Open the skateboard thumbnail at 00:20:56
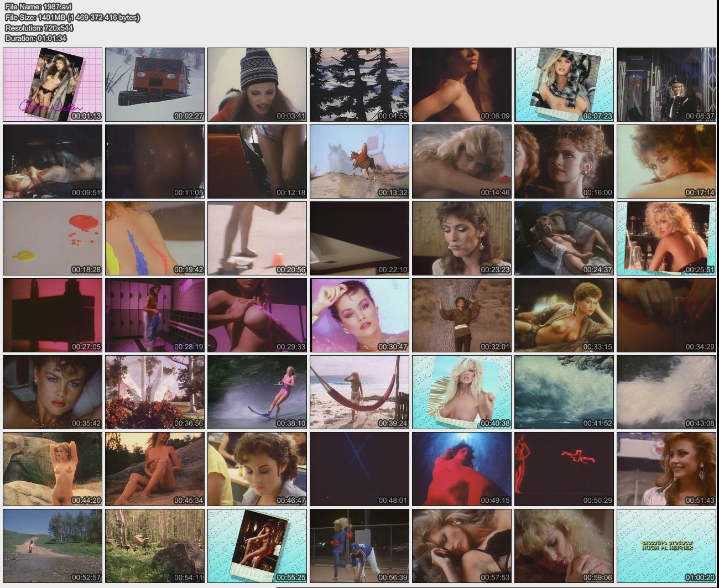The image size is (719, 588). click(x=257, y=238)
